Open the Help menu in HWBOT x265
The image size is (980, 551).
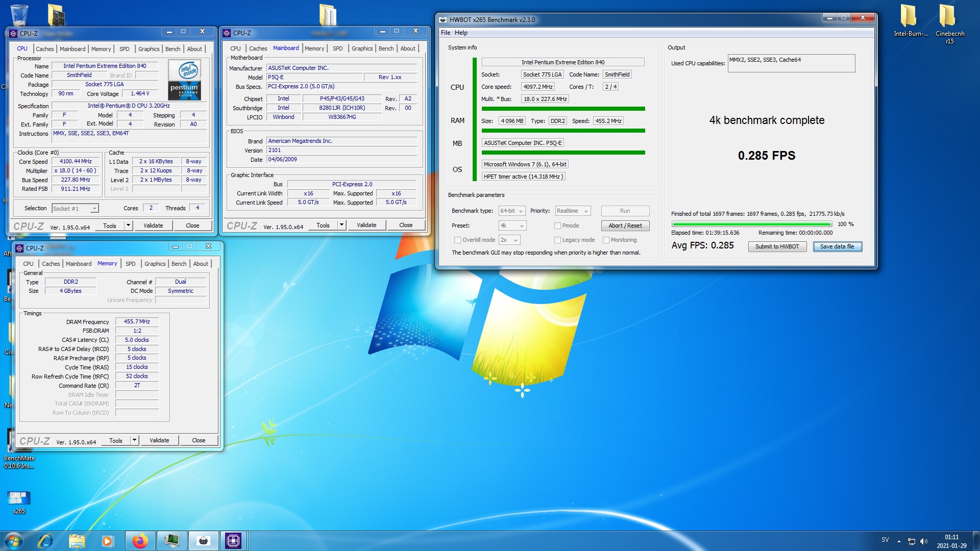(x=461, y=33)
